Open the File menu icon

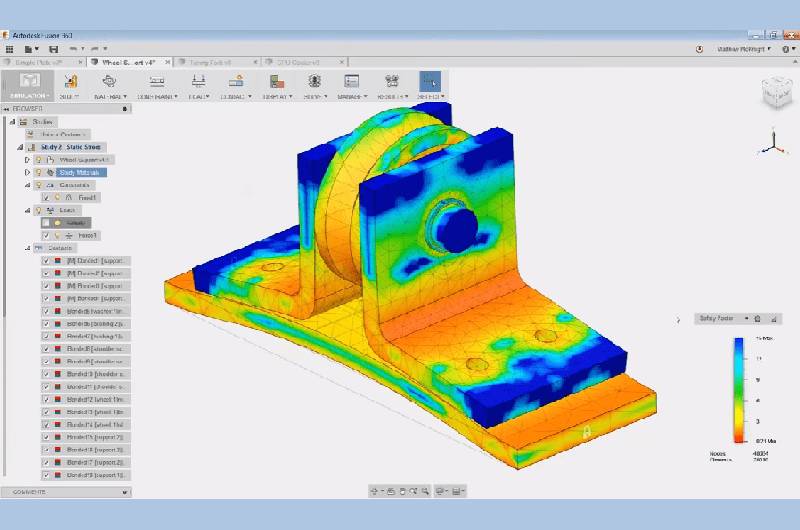pos(29,49)
